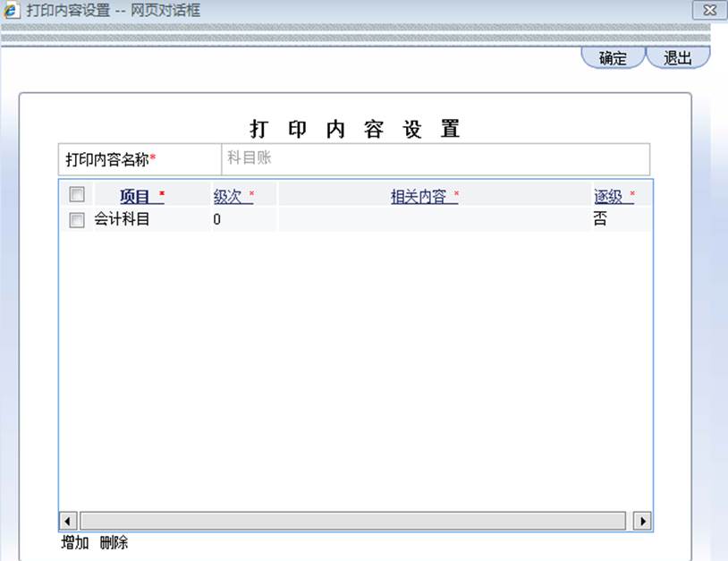728x561 pixels.
Task: Focus the 打印内容名称 input field
Action: [436, 159]
